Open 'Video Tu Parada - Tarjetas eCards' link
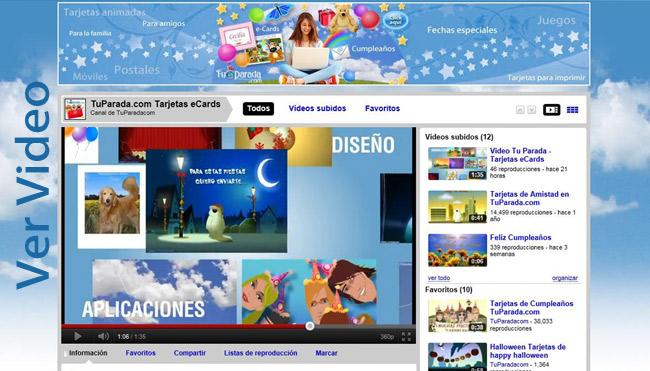 point(520,155)
